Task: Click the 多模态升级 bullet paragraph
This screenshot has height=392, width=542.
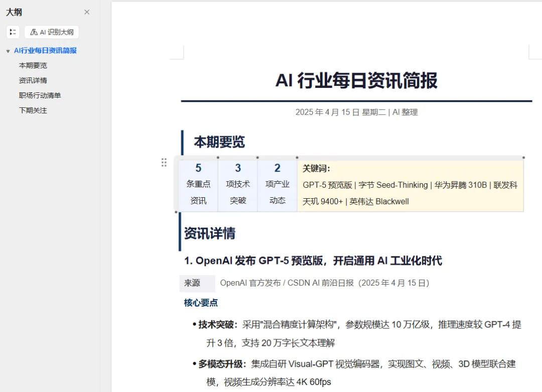Action: [354, 372]
